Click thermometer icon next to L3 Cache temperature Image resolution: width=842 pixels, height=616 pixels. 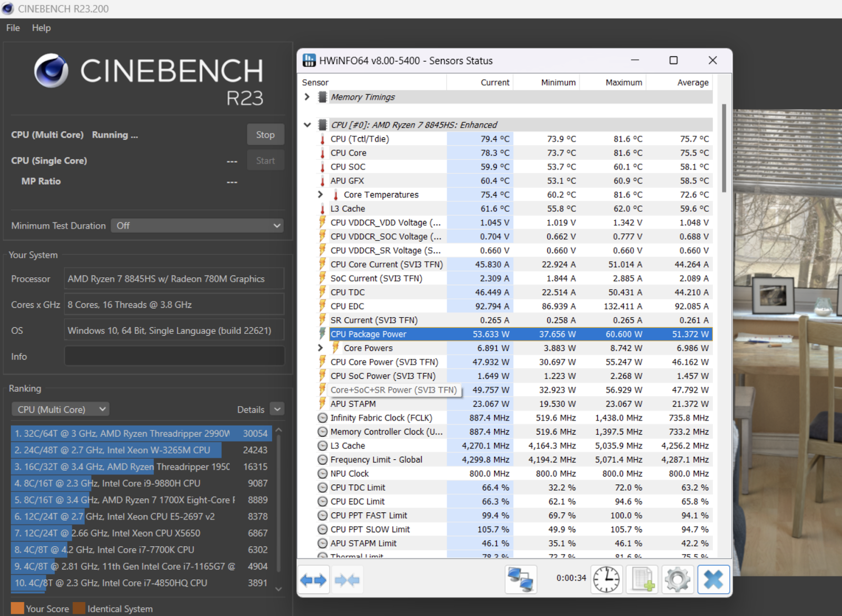(x=323, y=208)
